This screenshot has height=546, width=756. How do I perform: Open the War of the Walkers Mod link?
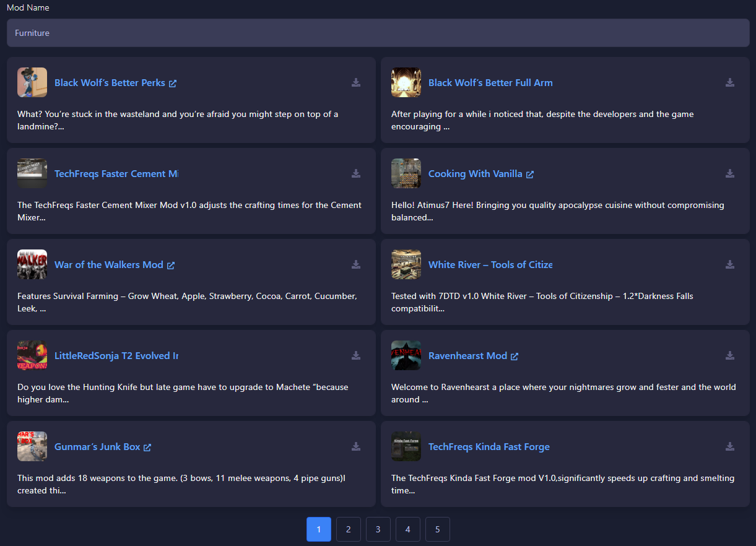point(108,264)
